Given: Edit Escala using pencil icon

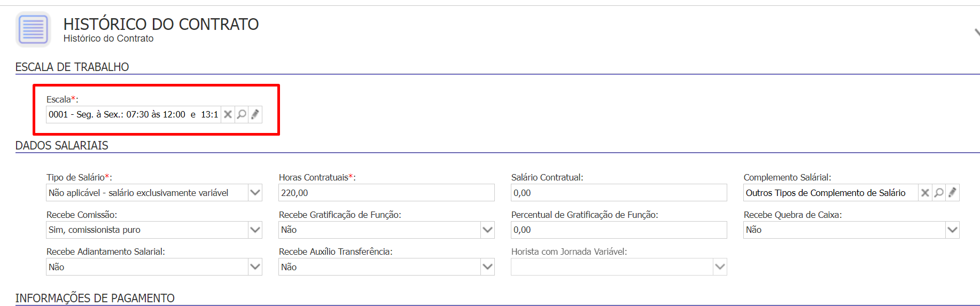Looking at the screenshot, I should point(255,114).
